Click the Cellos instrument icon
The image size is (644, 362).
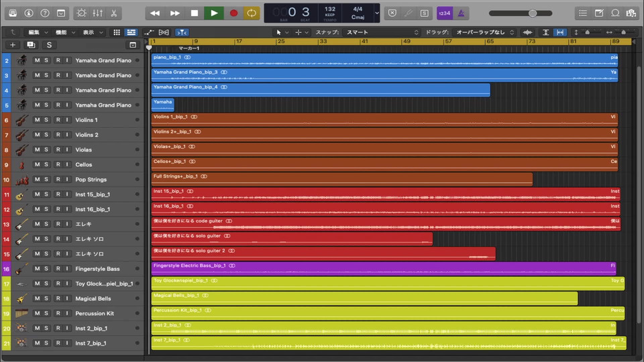click(x=21, y=165)
